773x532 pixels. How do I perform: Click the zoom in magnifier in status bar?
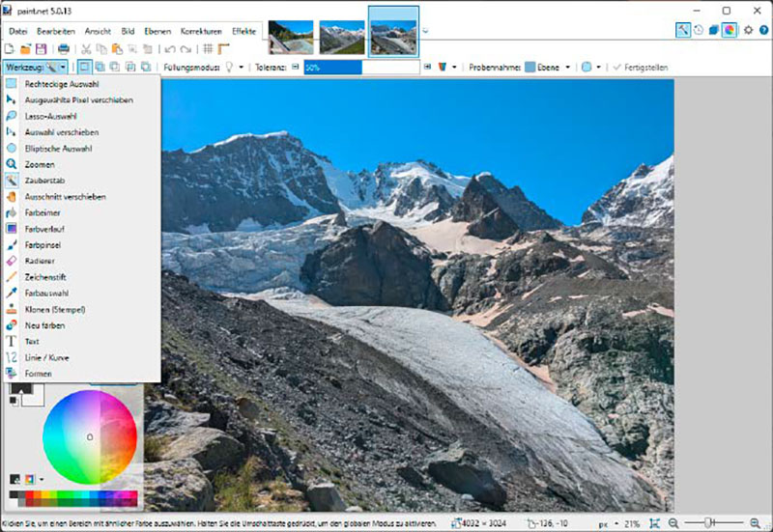pyautogui.click(x=755, y=523)
